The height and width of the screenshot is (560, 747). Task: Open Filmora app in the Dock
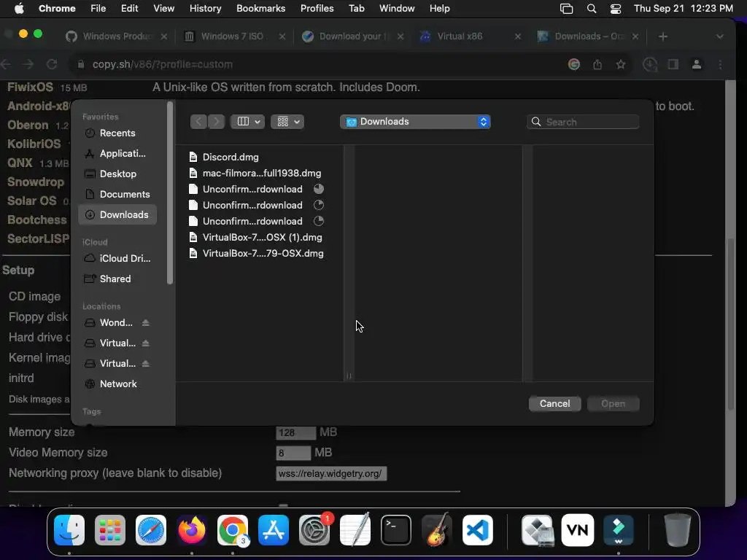(619, 530)
